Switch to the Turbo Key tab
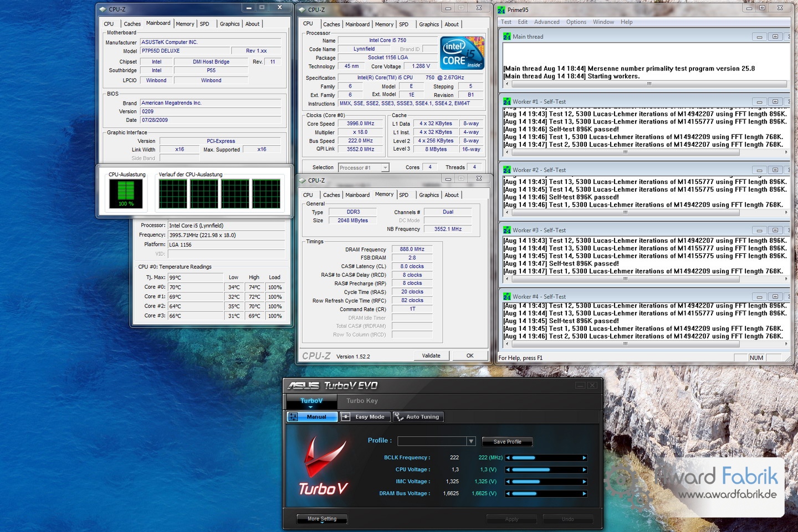 point(362,401)
